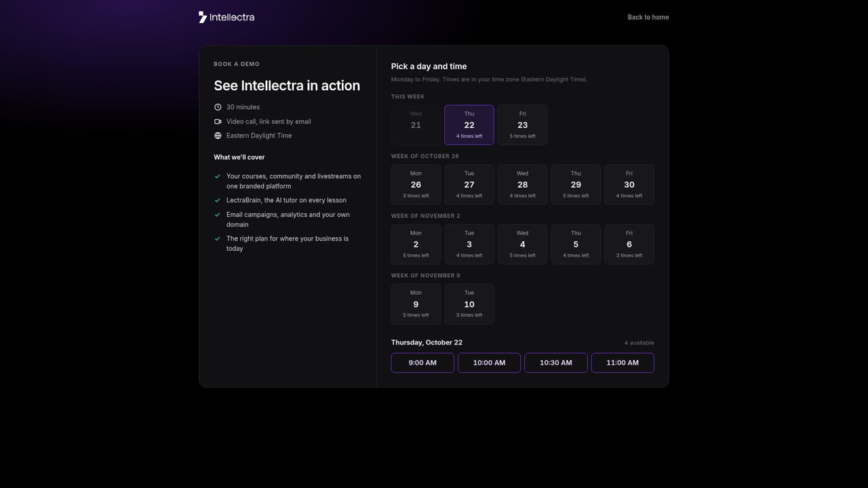Select Monday November 9 date card
The image size is (868, 488).
(x=416, y=304)
